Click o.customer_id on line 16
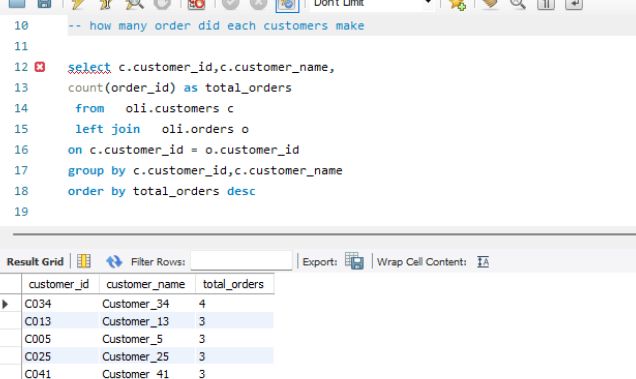Image resolution: width=636 pixels, height=379 pixels. 252,150
